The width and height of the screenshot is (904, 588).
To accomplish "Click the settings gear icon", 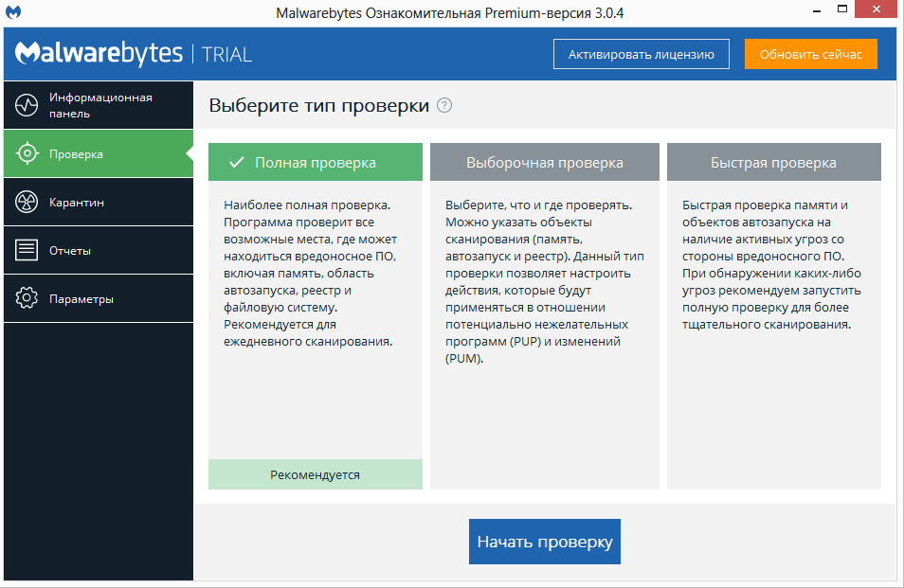I will pyautogui.click(x=27, y=297).
